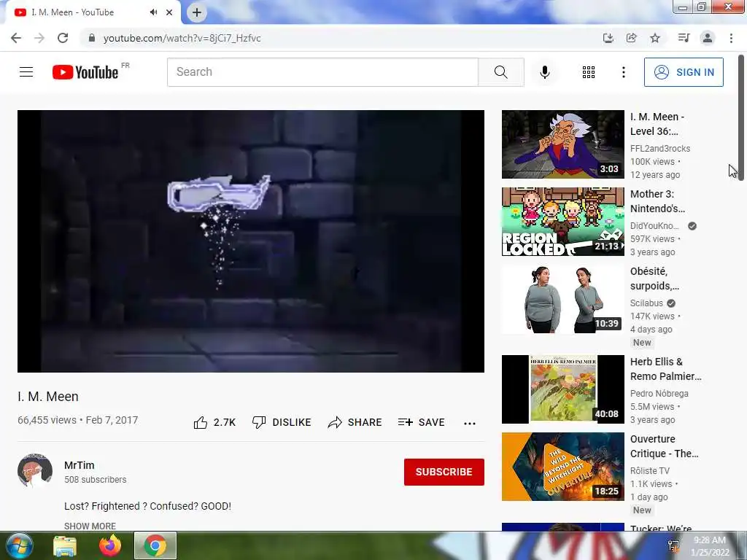This screenshot has height=560, width=747.
Task: Open the Herb Ellis & Remo Palmier thumbnail
Action: (x=562, y=389)
